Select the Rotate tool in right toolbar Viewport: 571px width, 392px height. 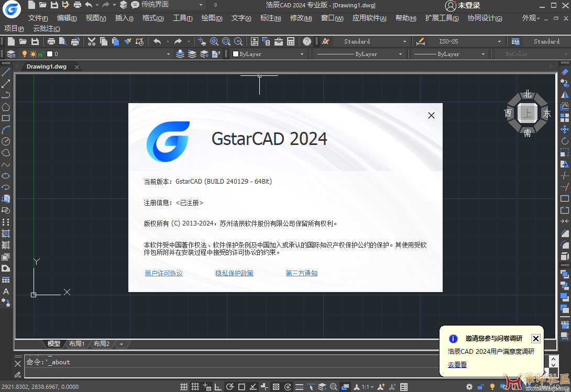tap(564, 141)
